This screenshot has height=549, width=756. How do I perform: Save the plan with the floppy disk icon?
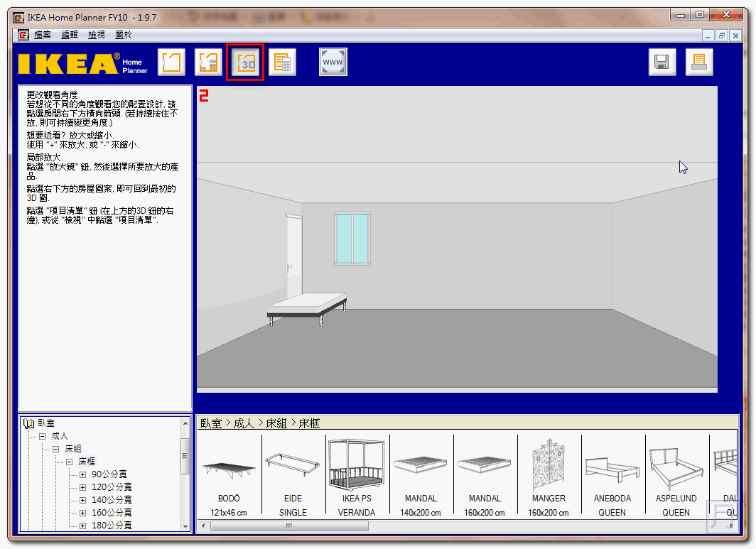(662, 62)
